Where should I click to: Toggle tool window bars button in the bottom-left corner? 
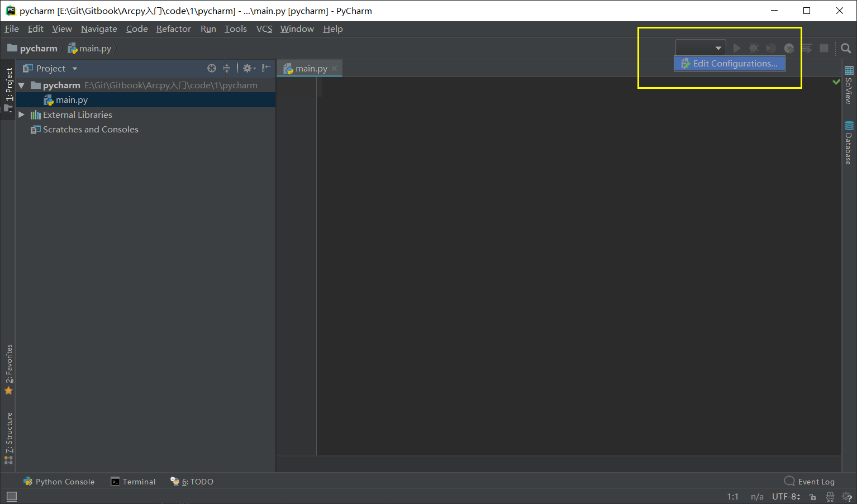(12, 496)
